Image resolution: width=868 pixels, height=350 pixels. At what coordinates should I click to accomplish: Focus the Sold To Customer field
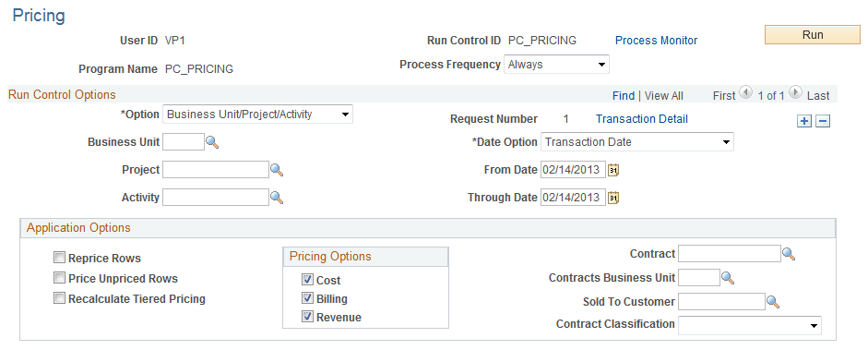pyautogui.click(x=721, y=301)
